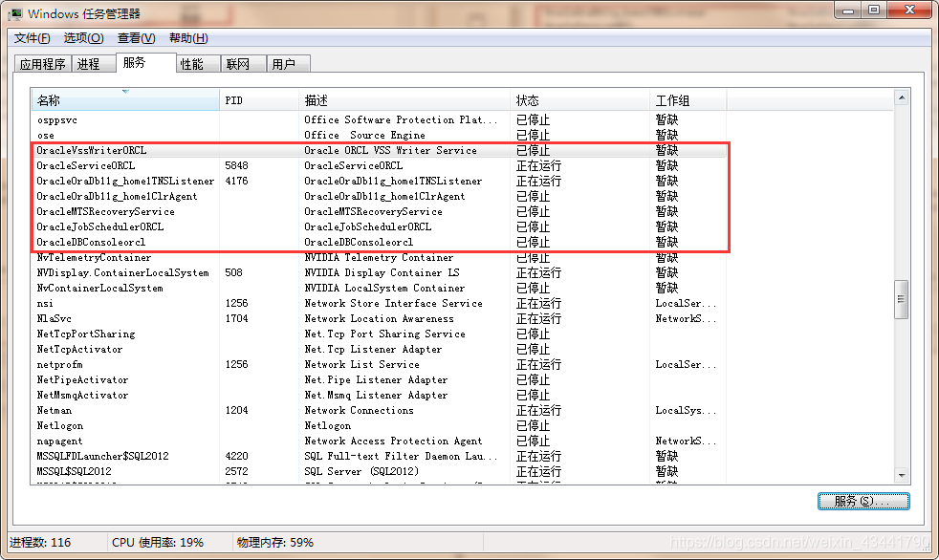Viewport: 939px width, 560px height.
Task: Click 进程数: 116 in status bar
Action: [x=40, y=543]
